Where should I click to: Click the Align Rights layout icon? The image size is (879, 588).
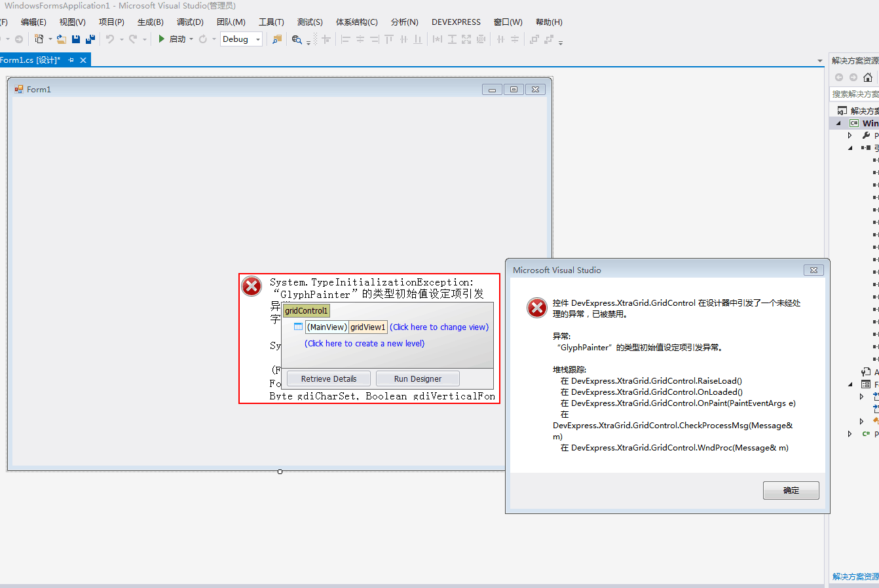375,39
